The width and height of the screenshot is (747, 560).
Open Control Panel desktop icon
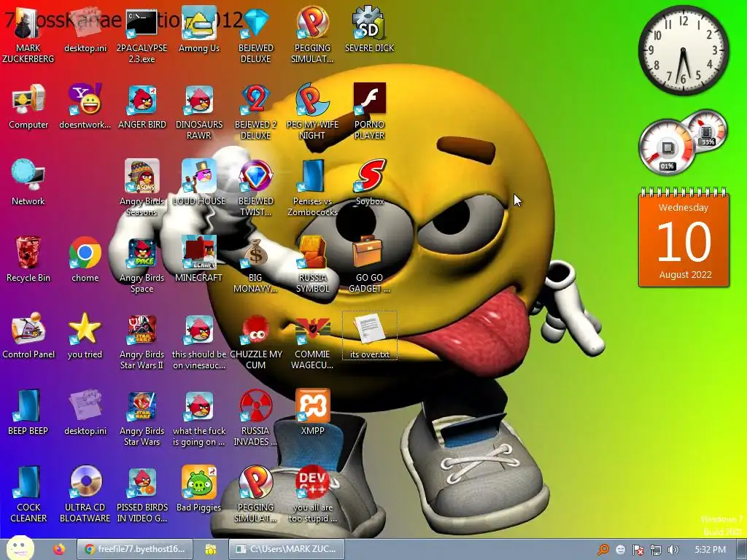click(x=28, y=337)
